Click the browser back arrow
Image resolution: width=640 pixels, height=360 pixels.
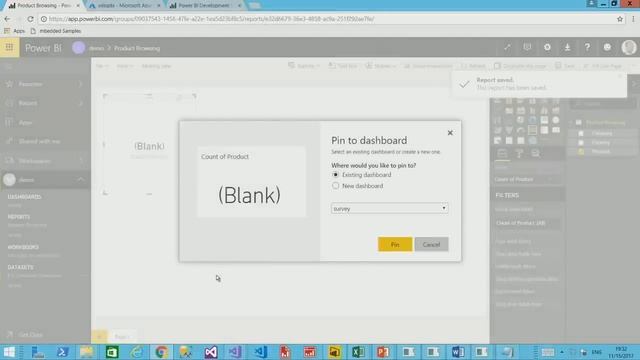click(x=7, y=19)
